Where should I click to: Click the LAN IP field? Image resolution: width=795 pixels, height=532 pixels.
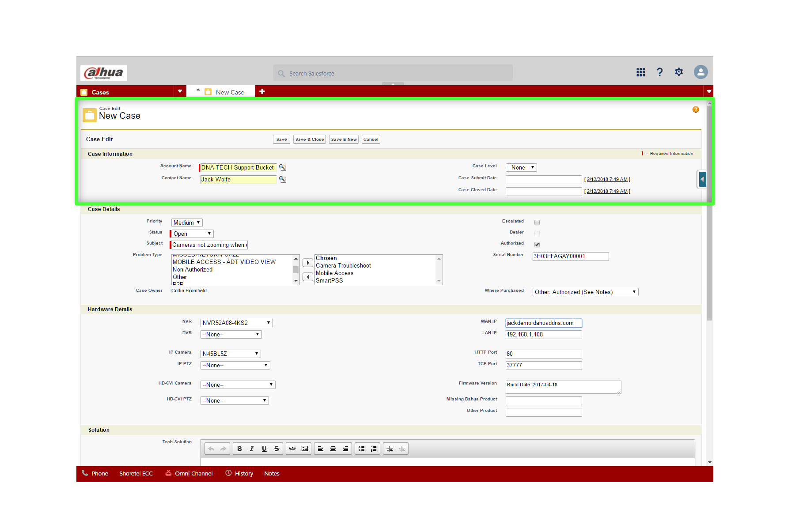tap(544, 334)
